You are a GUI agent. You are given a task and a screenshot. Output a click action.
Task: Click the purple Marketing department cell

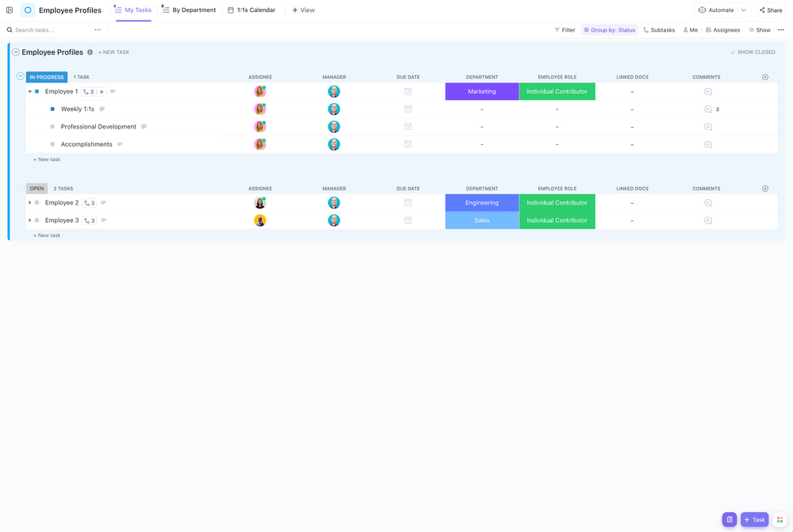[x=481, y=92]
